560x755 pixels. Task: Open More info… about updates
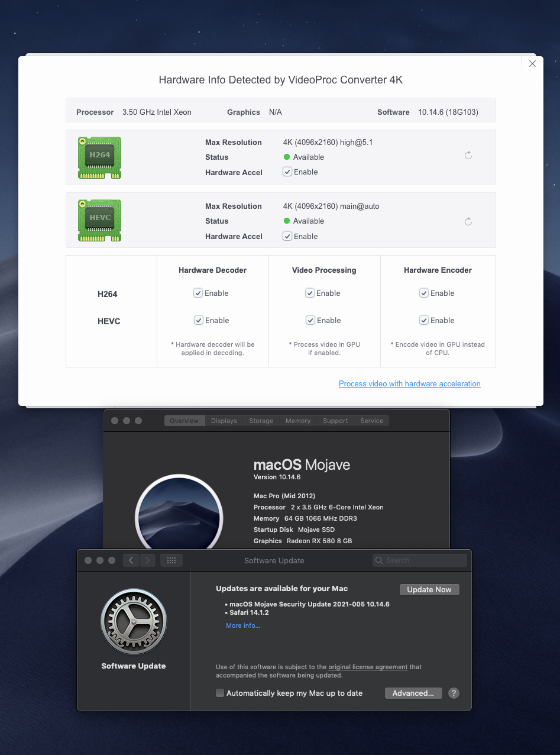243,625
